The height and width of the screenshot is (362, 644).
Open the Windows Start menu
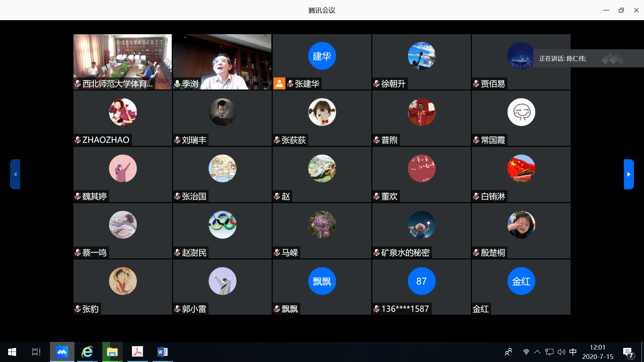[x=12, y=352]
